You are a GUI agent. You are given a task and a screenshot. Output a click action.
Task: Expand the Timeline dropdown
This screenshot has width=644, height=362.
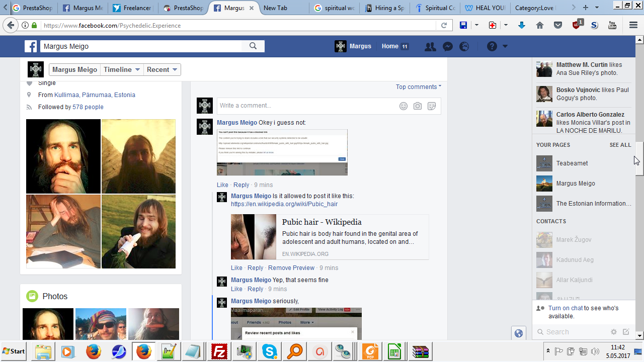click(x=122, y=70)
